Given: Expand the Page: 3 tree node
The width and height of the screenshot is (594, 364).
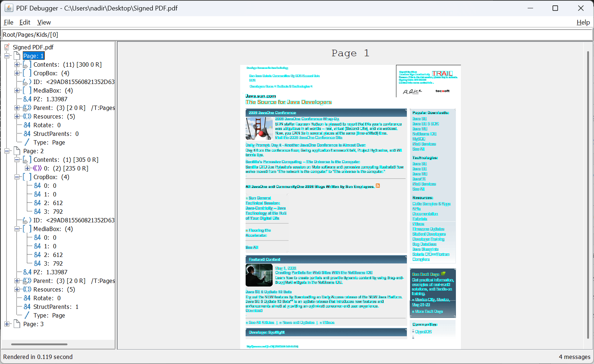Looking at the screenshot, I should click(7, 324).
